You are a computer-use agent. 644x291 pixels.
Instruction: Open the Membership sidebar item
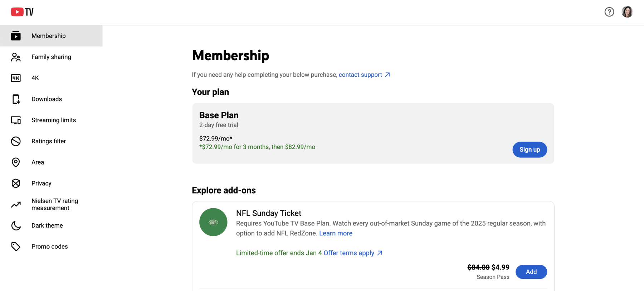coord(49,36)
